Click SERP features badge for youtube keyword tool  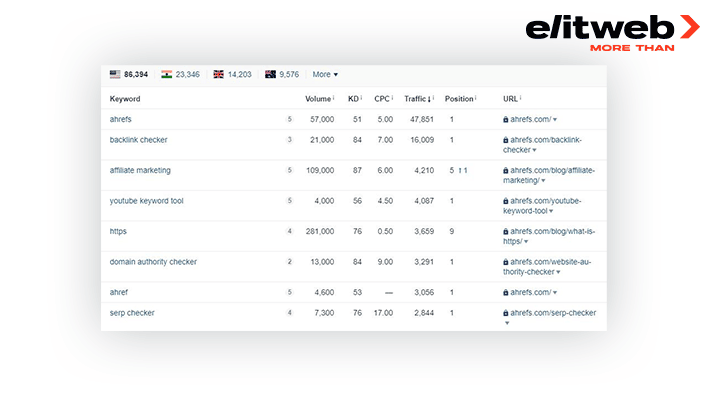290,200
